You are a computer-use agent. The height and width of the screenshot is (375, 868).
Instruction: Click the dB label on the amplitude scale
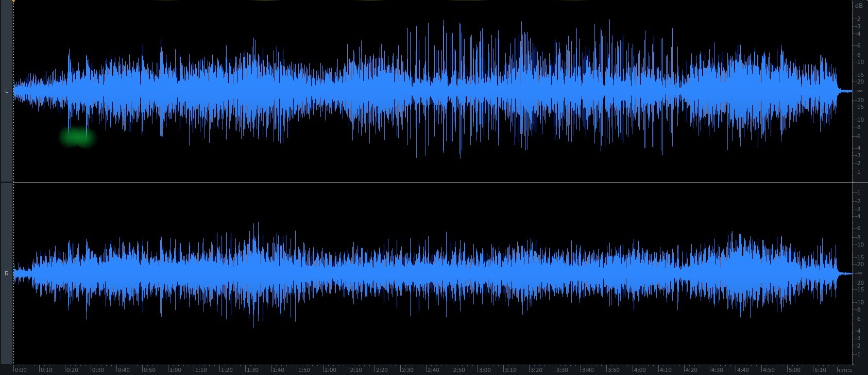pos(858,6)
